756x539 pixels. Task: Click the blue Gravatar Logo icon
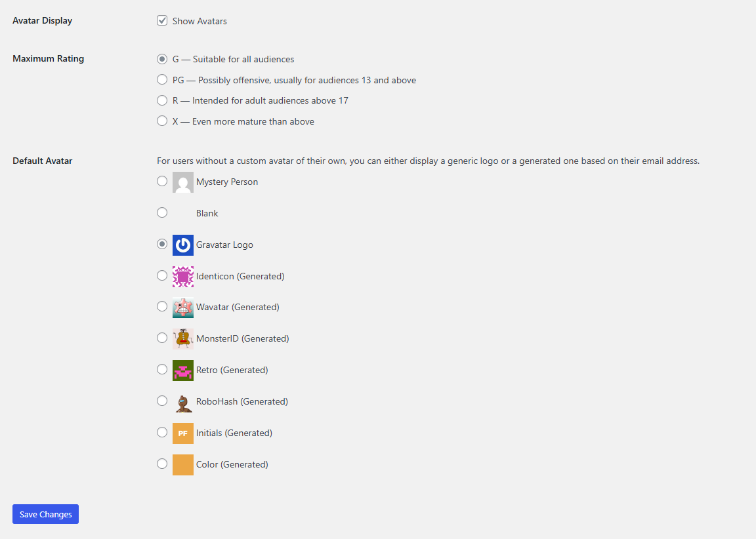coord(182,245)
